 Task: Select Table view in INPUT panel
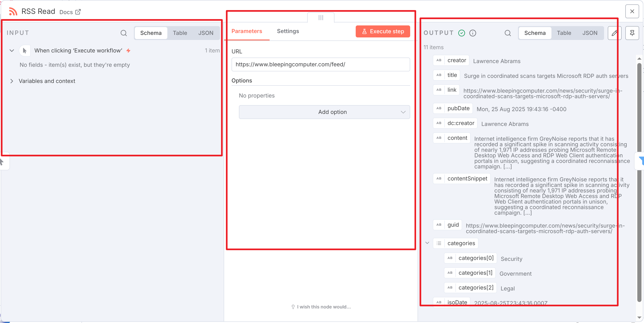180,33
